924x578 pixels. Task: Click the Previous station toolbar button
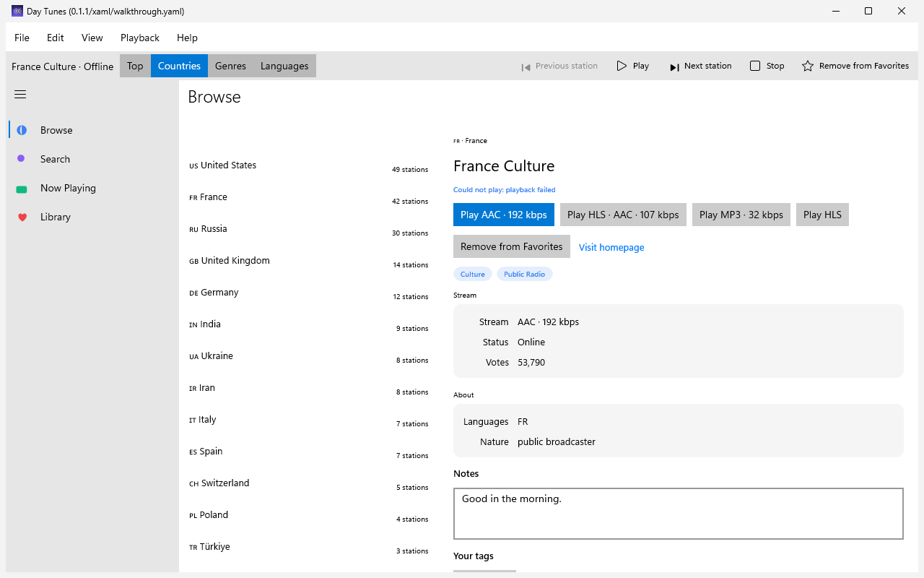point(559,66)
